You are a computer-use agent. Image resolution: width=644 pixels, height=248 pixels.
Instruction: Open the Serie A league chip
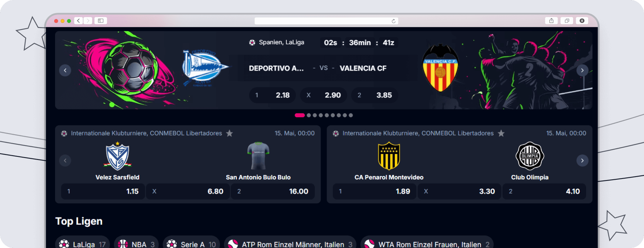191,243
